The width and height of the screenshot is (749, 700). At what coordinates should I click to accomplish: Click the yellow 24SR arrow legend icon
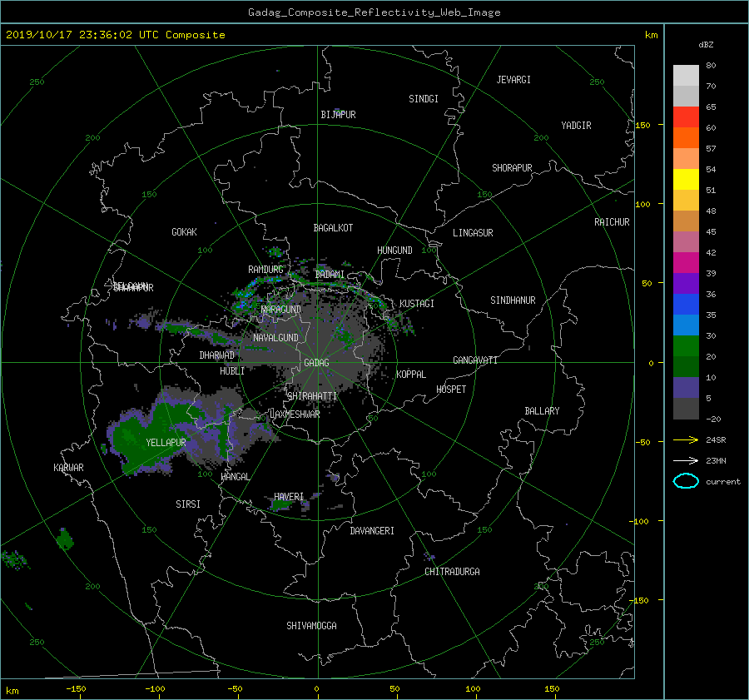[686, 439]
